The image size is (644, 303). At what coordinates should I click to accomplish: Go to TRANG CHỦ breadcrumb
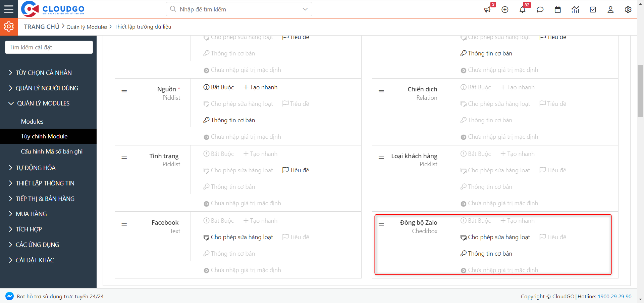(x=42, y=27)
